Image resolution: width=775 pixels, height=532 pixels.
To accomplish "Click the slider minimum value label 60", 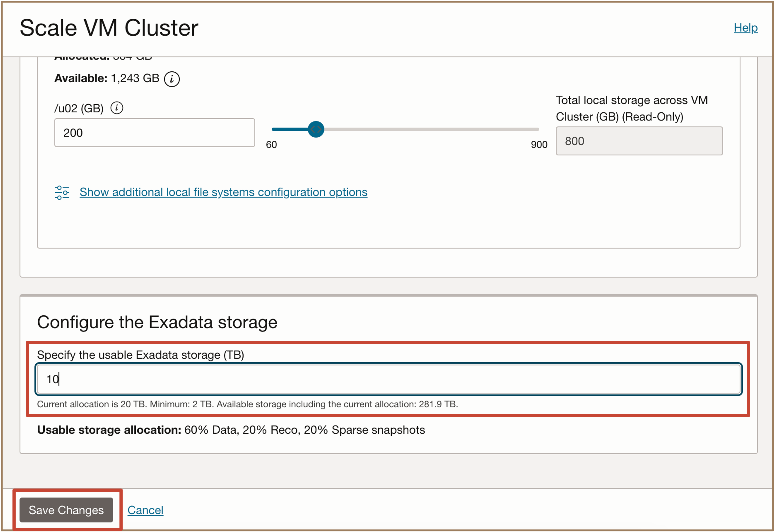I will (271, 145).
